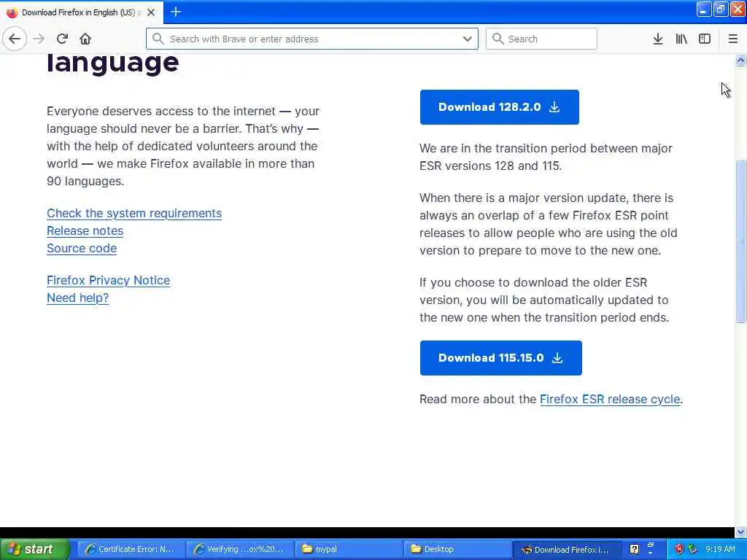Open the Windows start menu
The width and height of the screenshot is (747, 560).
(x=34, y=549)
